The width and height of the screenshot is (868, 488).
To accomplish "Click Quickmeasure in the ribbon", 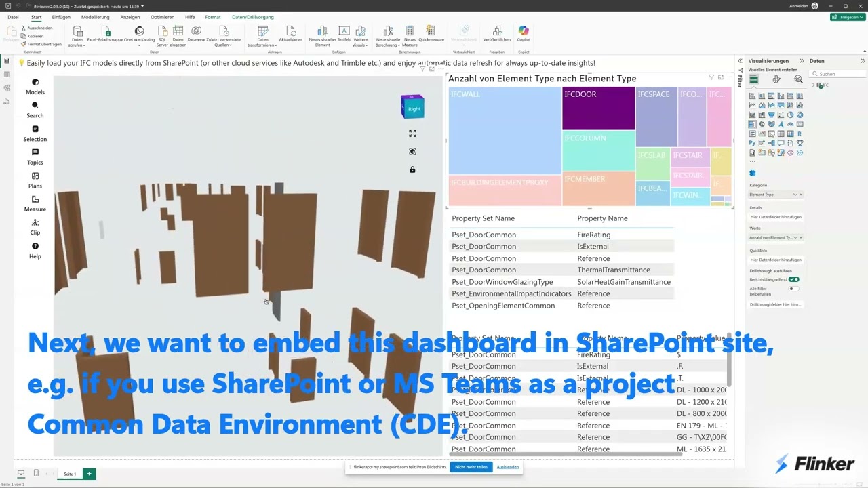I will 431,34.
